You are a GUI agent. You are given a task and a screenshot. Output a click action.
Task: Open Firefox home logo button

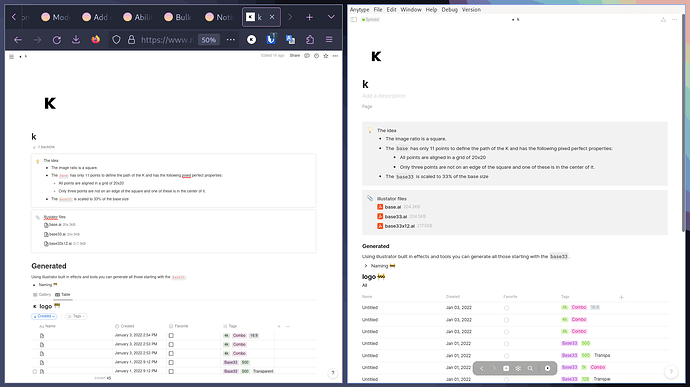pos(95,40)
